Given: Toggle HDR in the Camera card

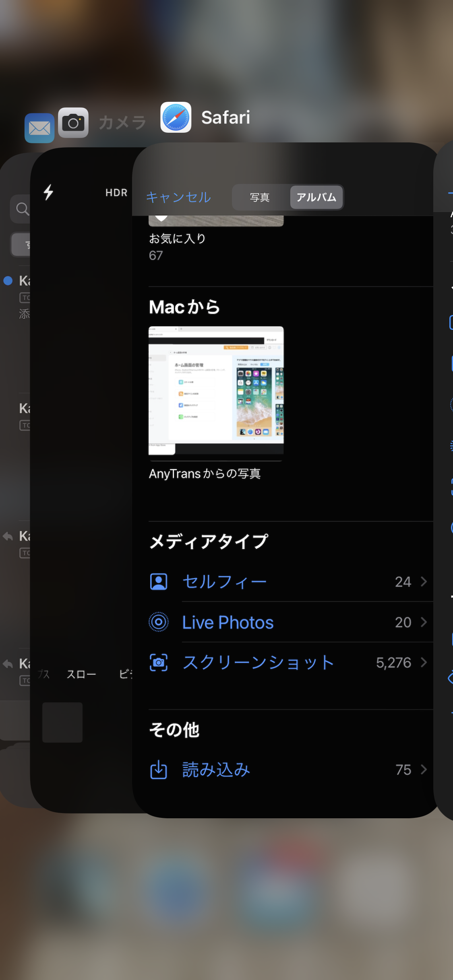Looking at the screenshot, I should (116, 193).
